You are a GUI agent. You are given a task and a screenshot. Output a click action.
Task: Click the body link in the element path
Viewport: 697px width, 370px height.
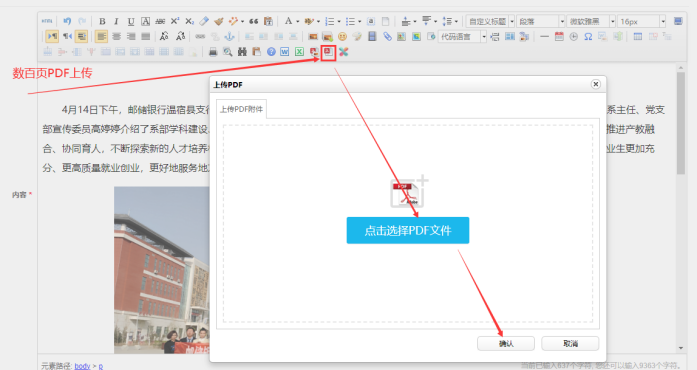point(82,366)
